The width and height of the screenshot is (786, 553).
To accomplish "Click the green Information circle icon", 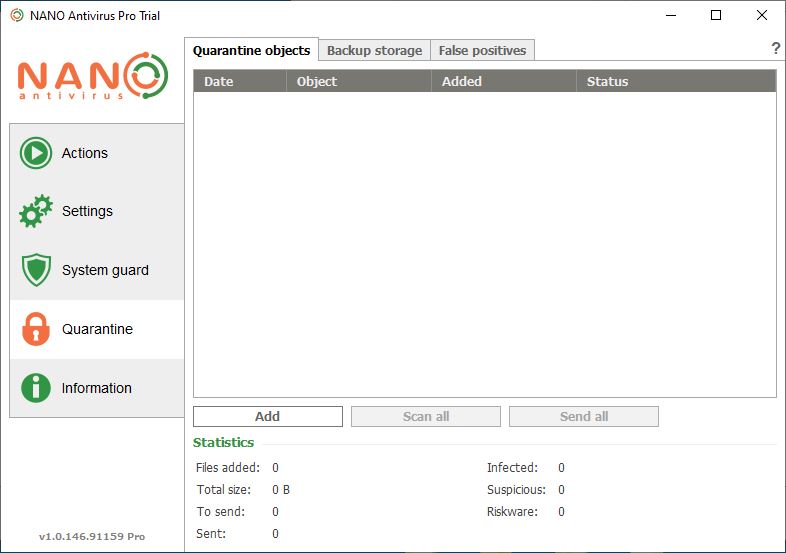I will coord(36,388).
